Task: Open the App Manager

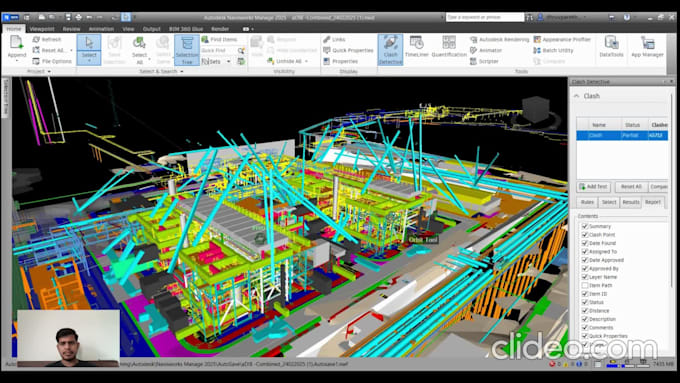Action: (647, 47)
